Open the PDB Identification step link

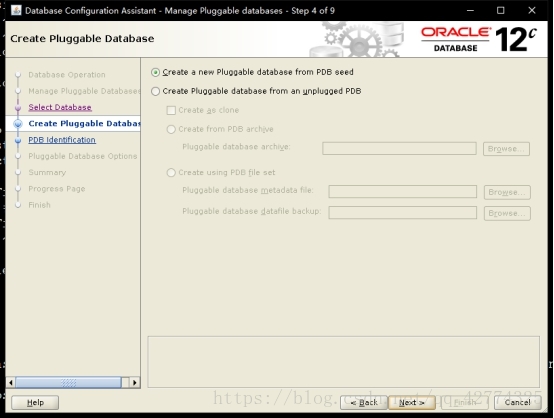pyautogui.click(x=62, y=140)
